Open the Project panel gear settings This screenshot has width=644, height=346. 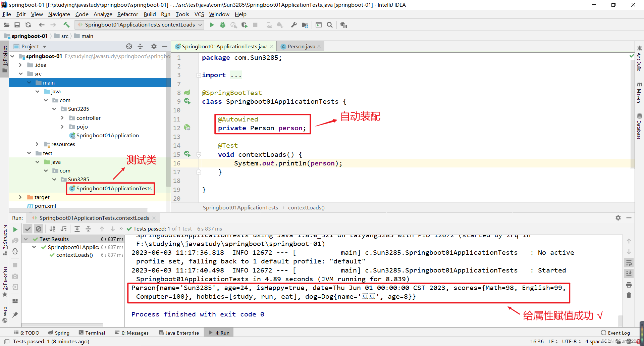pyautogui.click(x=154, y=46)
